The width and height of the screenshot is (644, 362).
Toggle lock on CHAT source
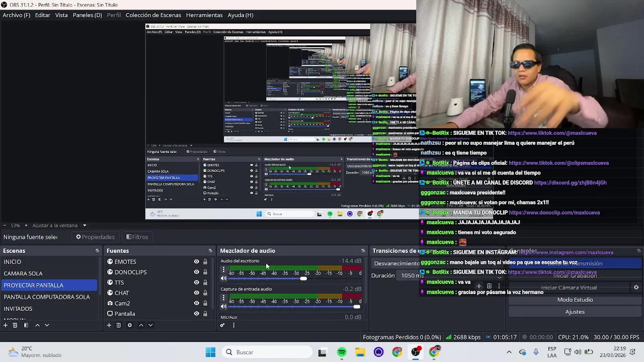tap(205, 293)
